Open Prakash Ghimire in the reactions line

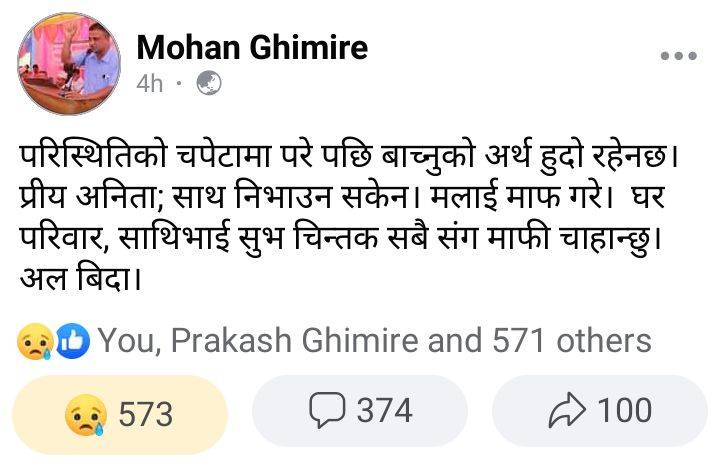(x=296, y=341)
